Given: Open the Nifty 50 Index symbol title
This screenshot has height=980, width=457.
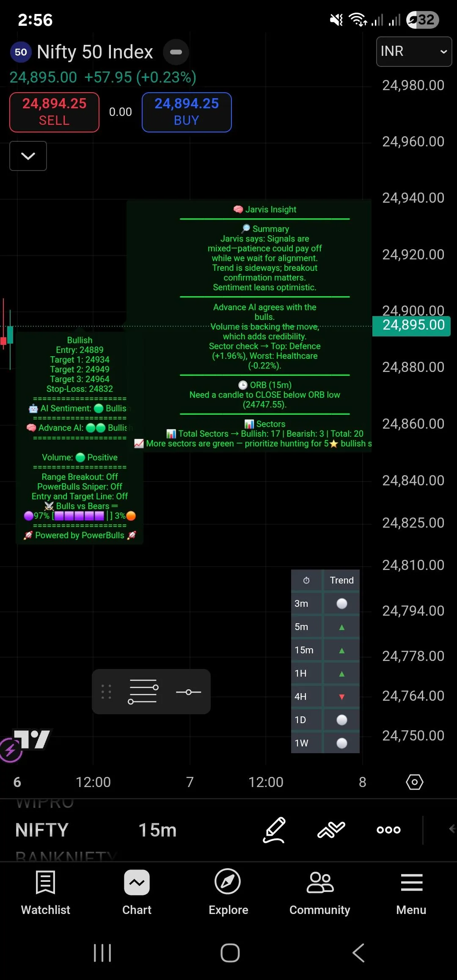Looking at the screenshot, I should pyautogui.click(x=95, y=52).
